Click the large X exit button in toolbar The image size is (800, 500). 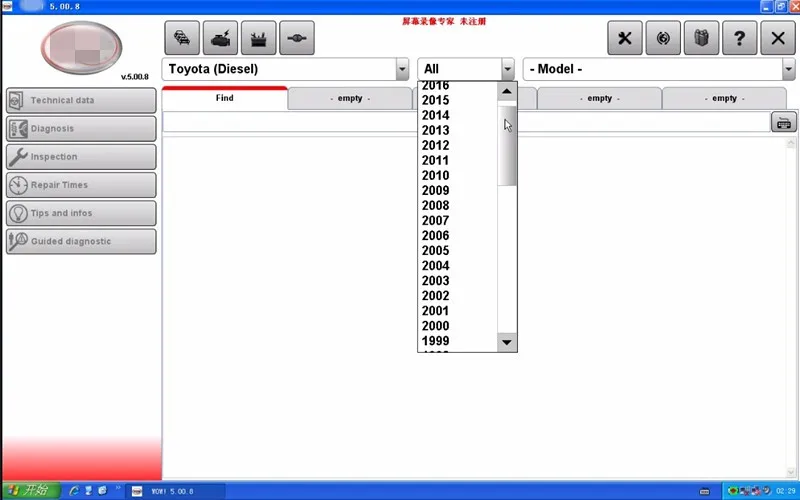click(778, 38)
